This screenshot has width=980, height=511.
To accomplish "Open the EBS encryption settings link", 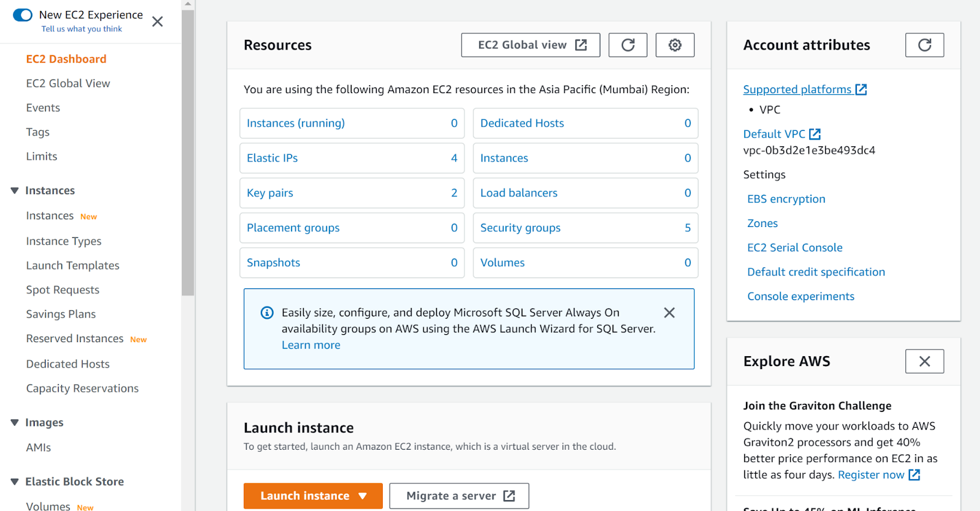I will [786, 199].
